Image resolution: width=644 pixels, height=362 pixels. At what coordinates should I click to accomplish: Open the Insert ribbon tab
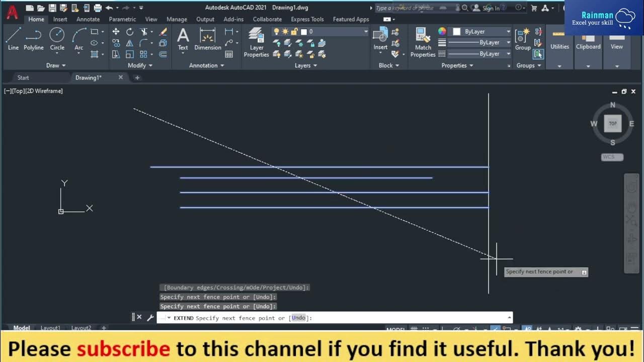[60, 19]
